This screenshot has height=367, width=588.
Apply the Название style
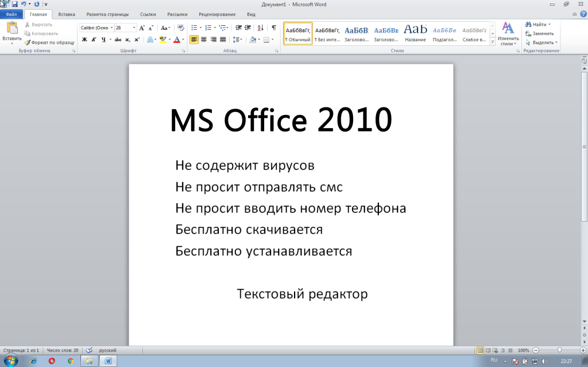coord(415,33)
